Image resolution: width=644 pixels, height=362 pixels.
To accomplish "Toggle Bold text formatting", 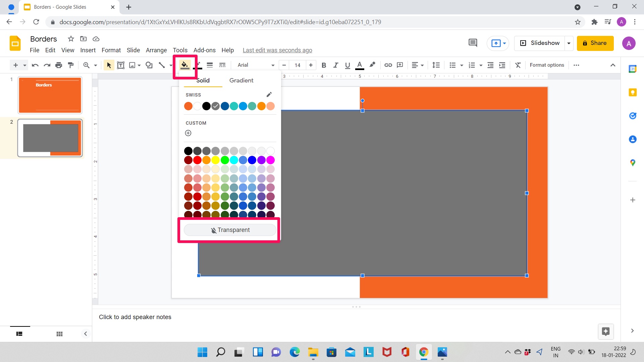I will click(x=324, y=65).
